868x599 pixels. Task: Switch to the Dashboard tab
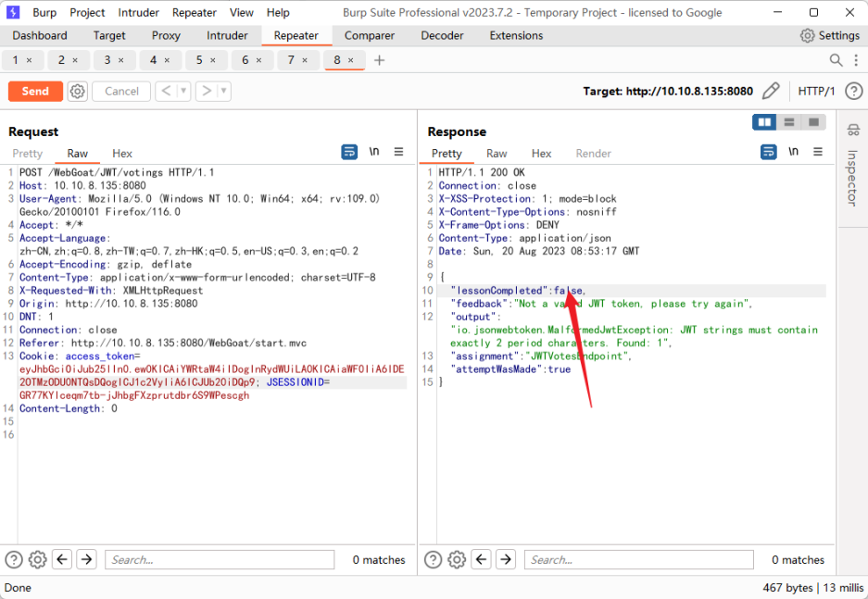pos(40,35)
